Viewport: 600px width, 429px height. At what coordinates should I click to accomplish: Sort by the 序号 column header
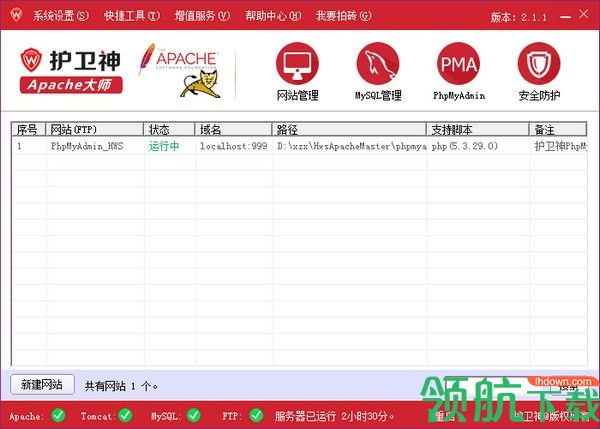[x=28, y=129]
